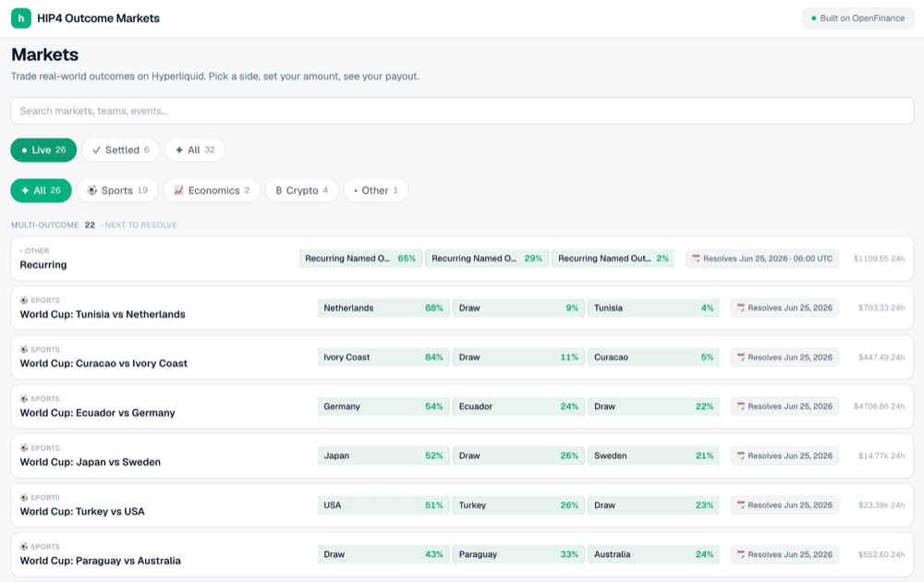
Task: Pick Draw 23% outcome
Action: pyautogui.click(x=653, y=505)
